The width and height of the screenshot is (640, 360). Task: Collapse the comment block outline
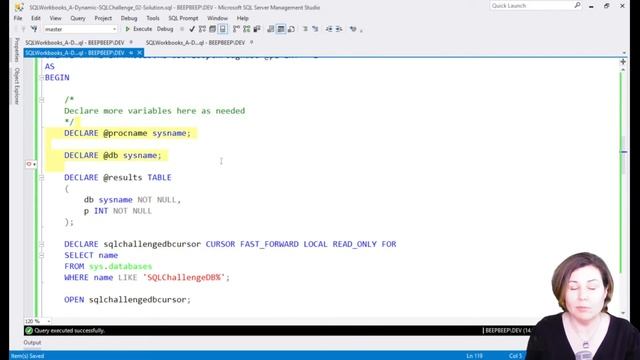pyautogui.click(x=42, y=100)
